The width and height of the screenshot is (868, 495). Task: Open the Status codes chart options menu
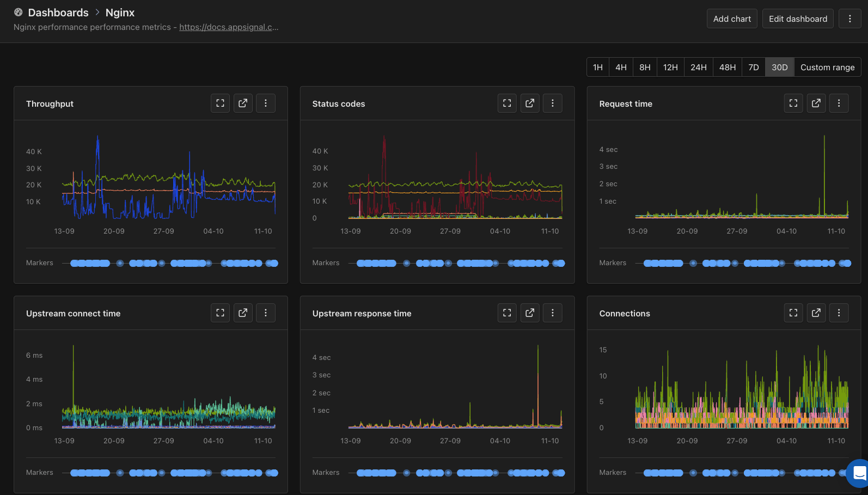point(553,103)
